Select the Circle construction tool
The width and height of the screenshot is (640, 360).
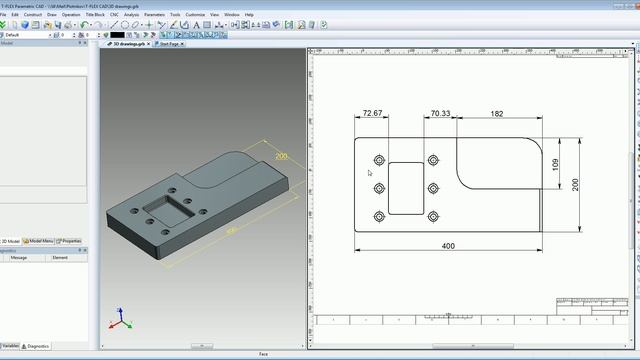[x=125, y=25]
